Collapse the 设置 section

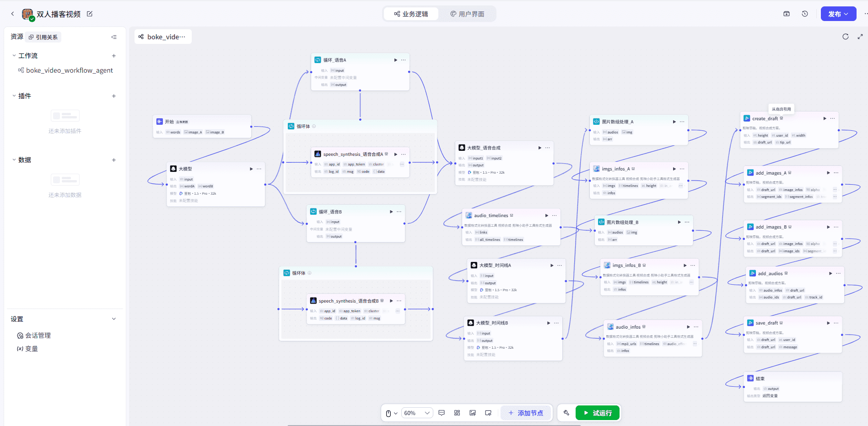point(114,319)
